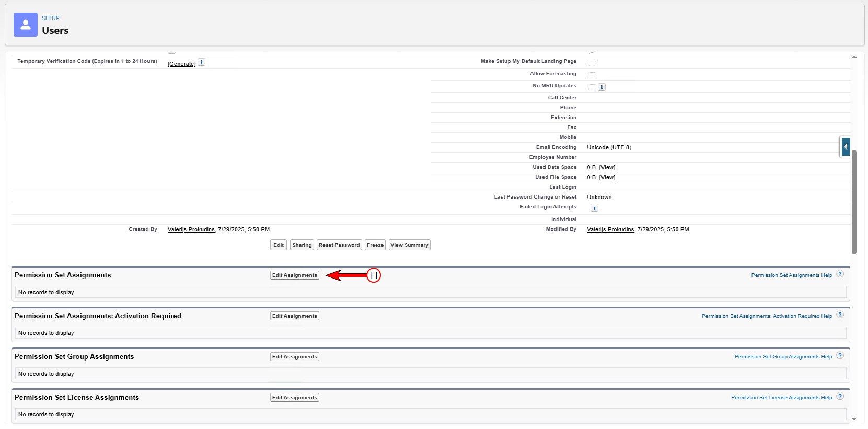The width and height of the screenshot is (868, 429).
Task: Click the SETUP breadcrumb text
Action: tap(51, 18)
